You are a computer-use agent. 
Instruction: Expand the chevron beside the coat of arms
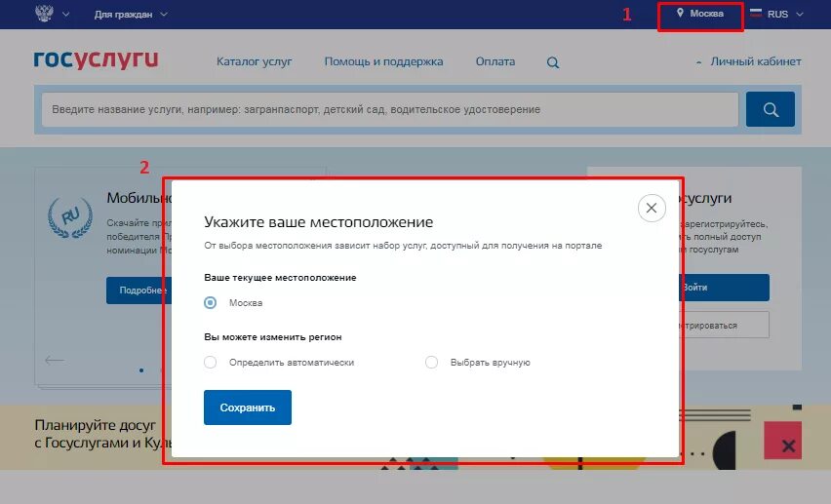(65, 15)
